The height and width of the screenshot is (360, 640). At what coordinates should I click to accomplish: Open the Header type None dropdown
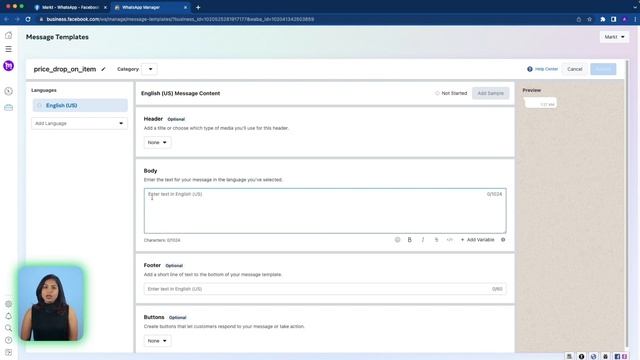coord(157,142)
